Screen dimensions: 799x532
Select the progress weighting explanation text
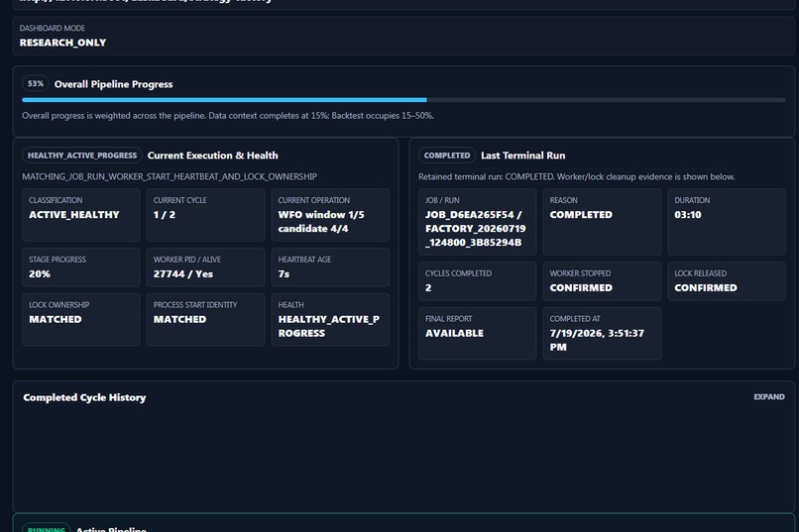point(228,116)
